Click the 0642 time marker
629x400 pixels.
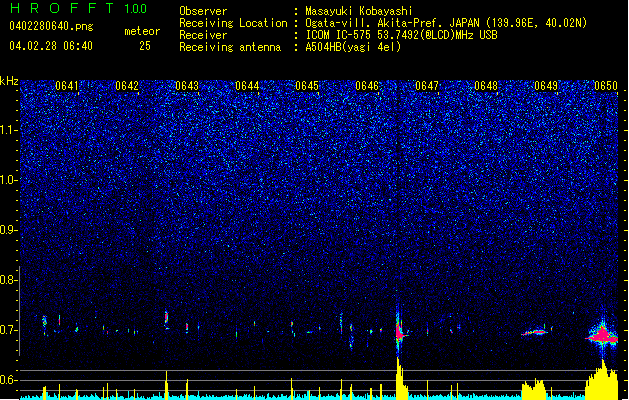coord(127,86)
